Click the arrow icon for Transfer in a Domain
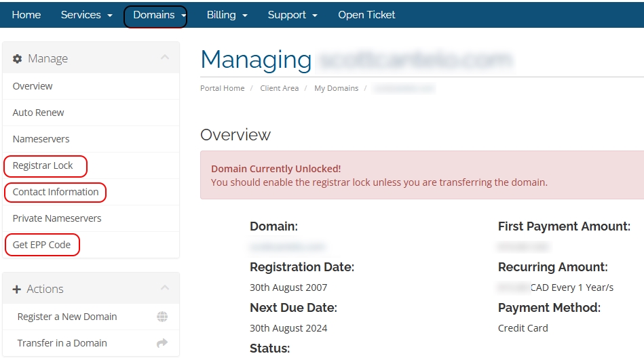Image resolution: width=644 pixels, height=358 pixels. pyautogui.click(x=162, y=343)
